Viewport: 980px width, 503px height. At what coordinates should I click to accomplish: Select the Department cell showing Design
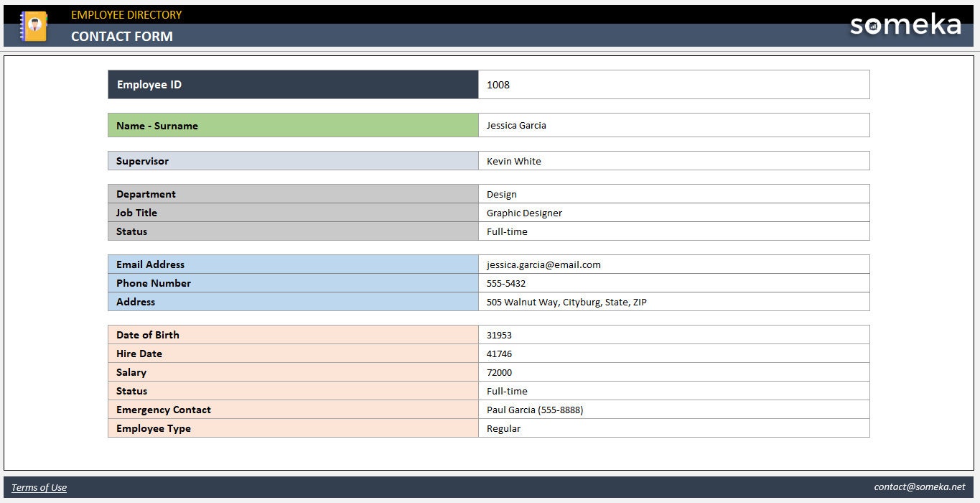click(673, 194)
